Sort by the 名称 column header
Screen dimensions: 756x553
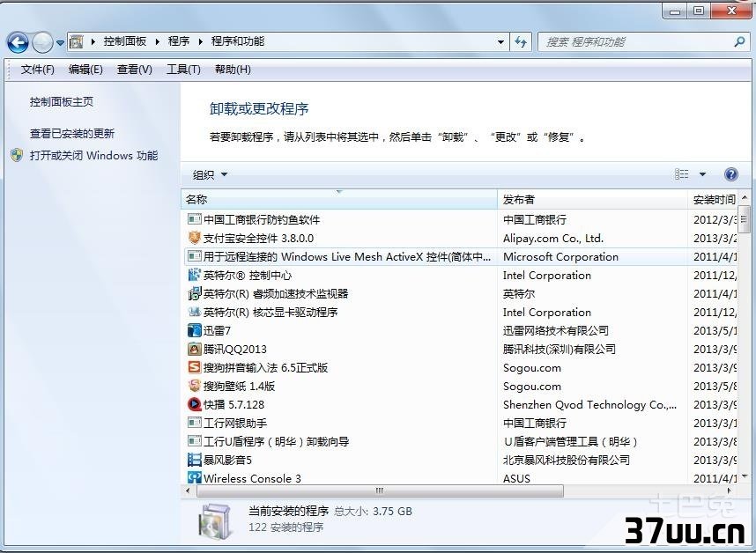pyautogui.click(x=339, y=199)
